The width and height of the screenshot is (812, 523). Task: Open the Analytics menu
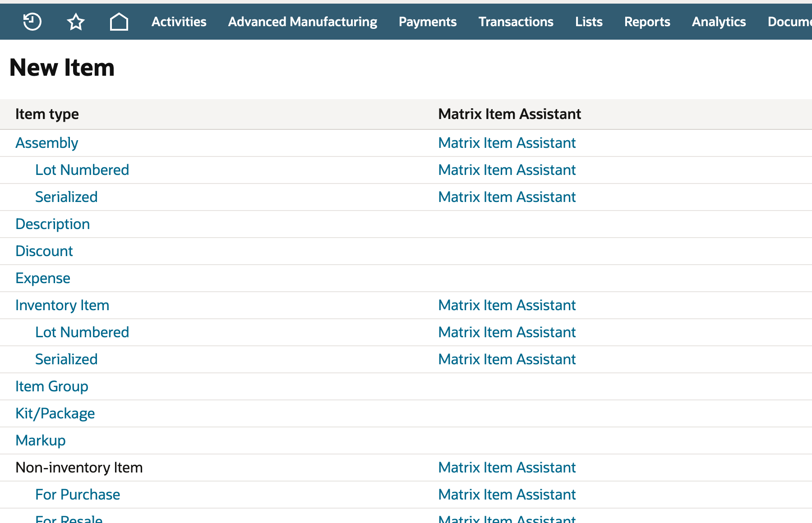tap(719, 22)
